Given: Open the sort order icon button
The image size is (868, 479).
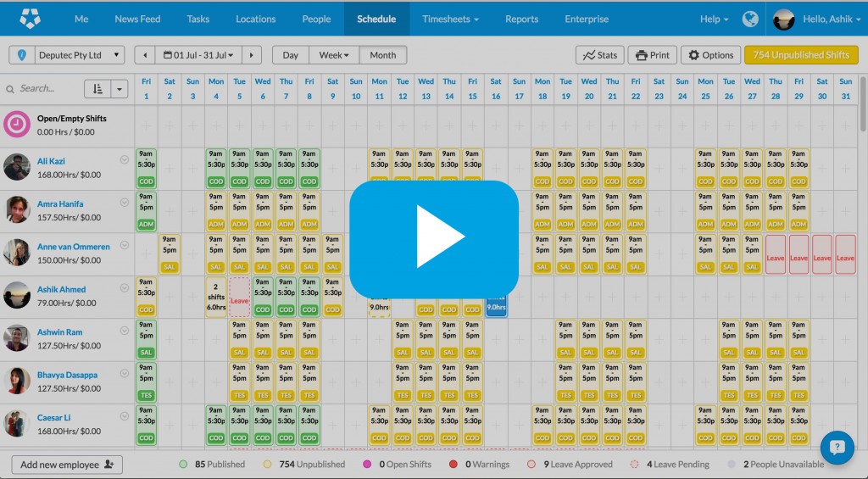Looking at the screenshot, I should [x=97, y=88].
